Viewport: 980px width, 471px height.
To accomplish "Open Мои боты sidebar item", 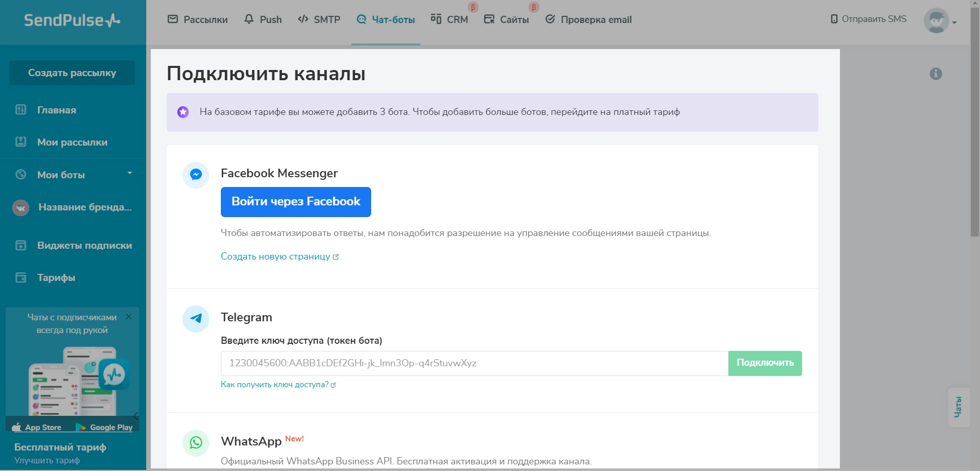I will pyautogui.click(x=61, y=175).
